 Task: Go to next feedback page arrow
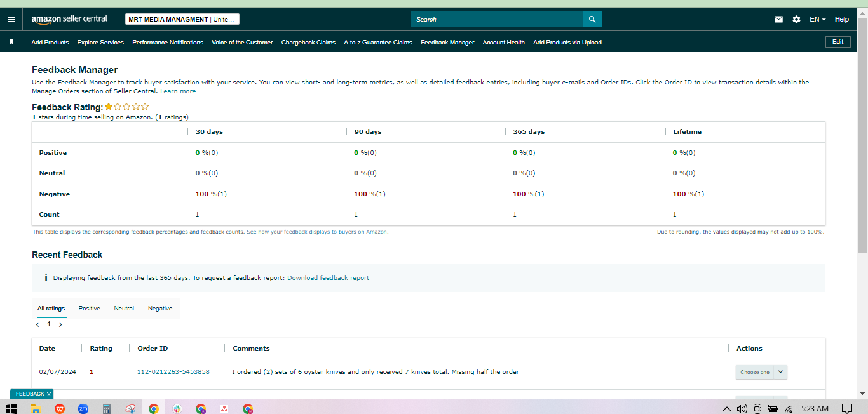tap(60, 324)
